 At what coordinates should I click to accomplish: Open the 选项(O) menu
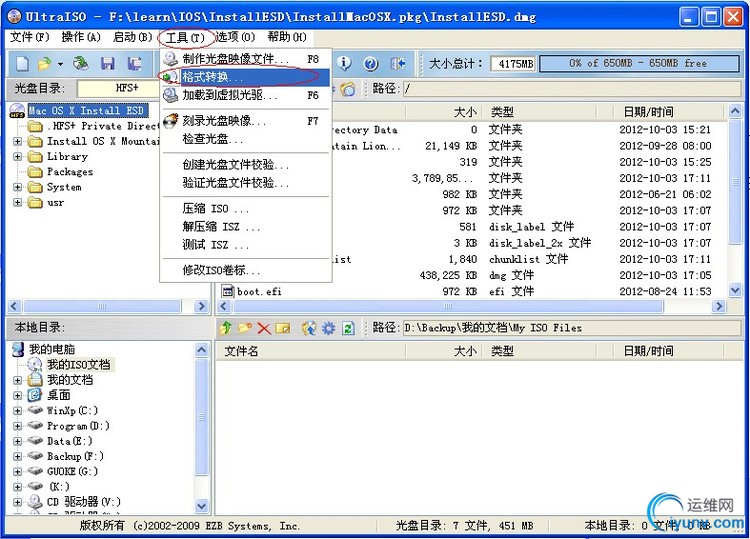[235, 37]
